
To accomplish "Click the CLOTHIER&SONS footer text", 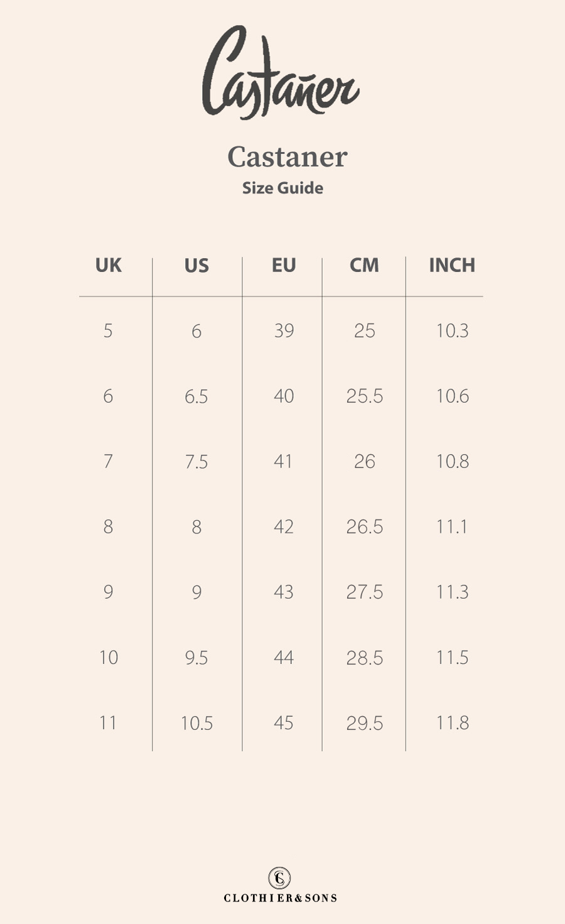I will click(281, 898).
